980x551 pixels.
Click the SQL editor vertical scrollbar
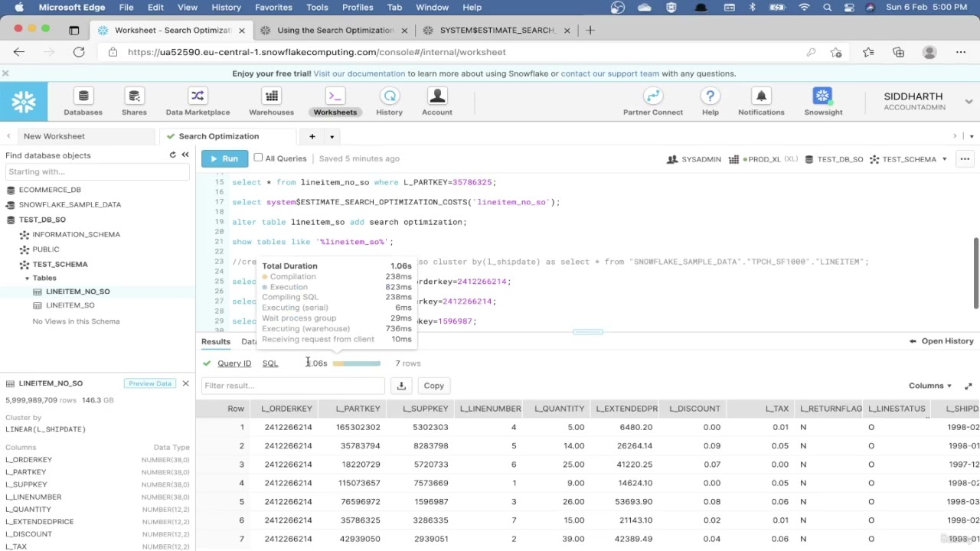tap(975, 273)
